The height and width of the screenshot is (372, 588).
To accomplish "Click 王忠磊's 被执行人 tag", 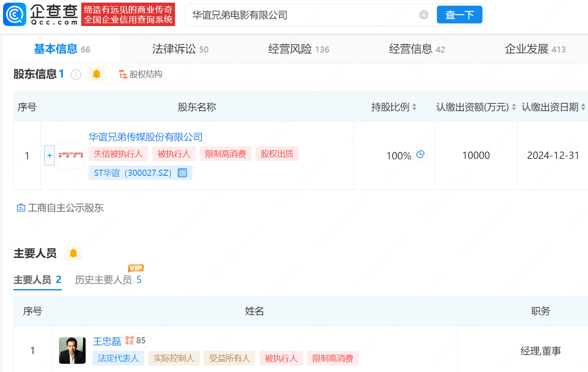I will [281, 358].
